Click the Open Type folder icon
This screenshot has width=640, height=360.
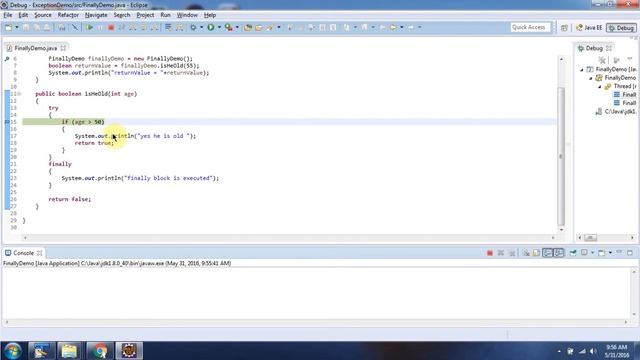[x=248, y=27]
